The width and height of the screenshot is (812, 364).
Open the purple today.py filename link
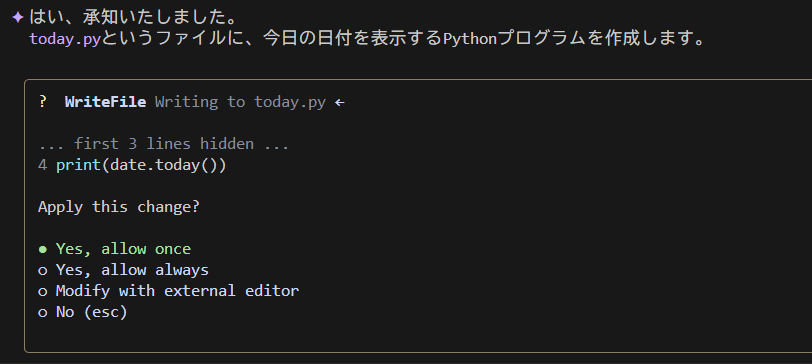[x=64, y=39]
